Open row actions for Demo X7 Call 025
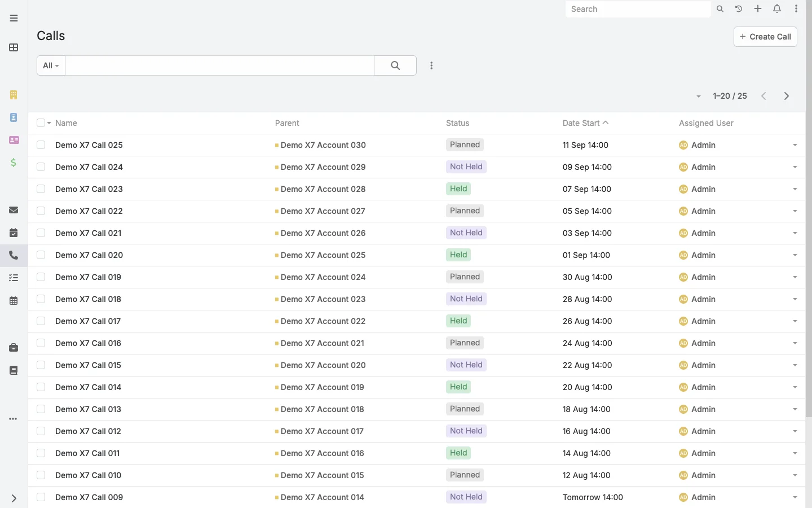The image size is (812, 508). [795, 145]
